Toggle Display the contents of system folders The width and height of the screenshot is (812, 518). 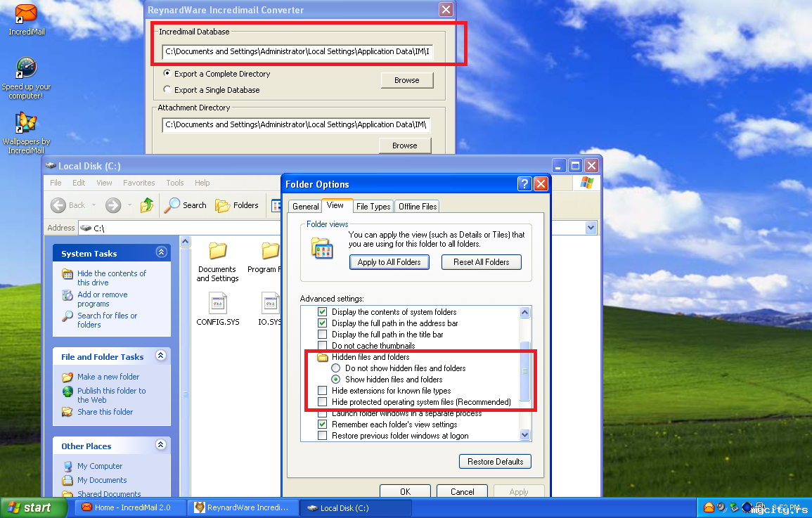(x=322, y=312)
